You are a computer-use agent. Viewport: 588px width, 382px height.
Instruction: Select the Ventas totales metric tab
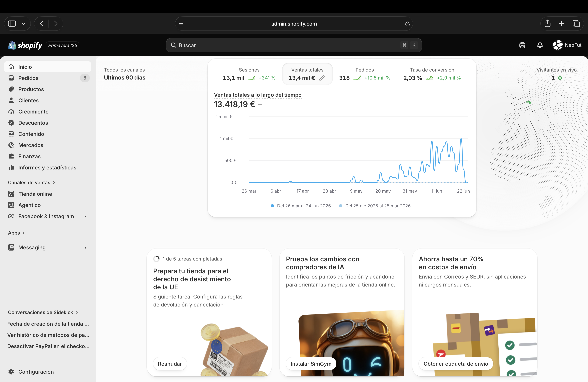(307, 74)
